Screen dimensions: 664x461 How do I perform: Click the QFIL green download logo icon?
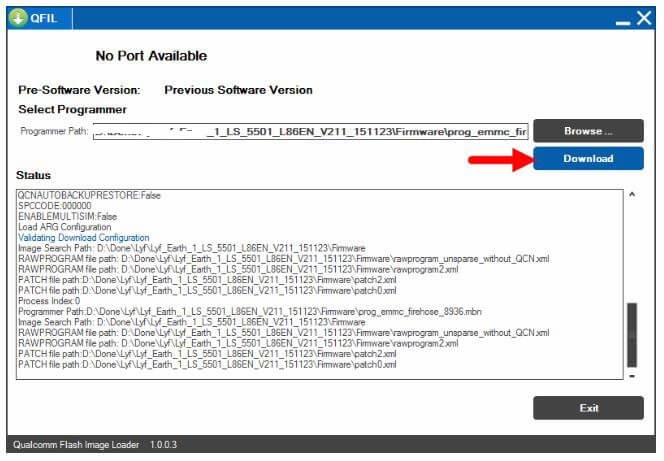pos(18,18)
